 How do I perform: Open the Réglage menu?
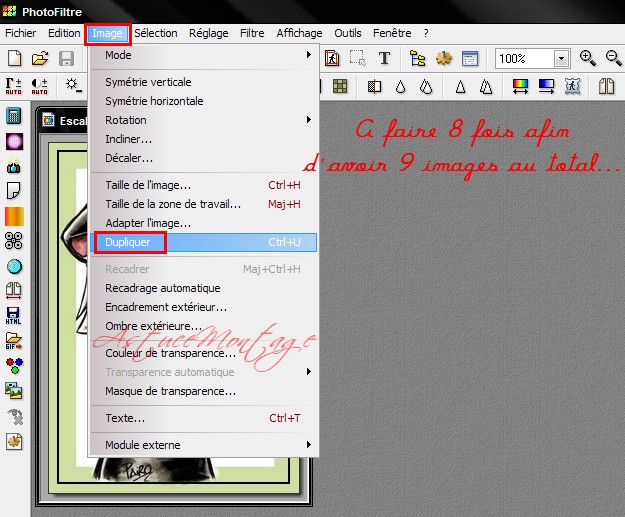[x=208, y=33]
